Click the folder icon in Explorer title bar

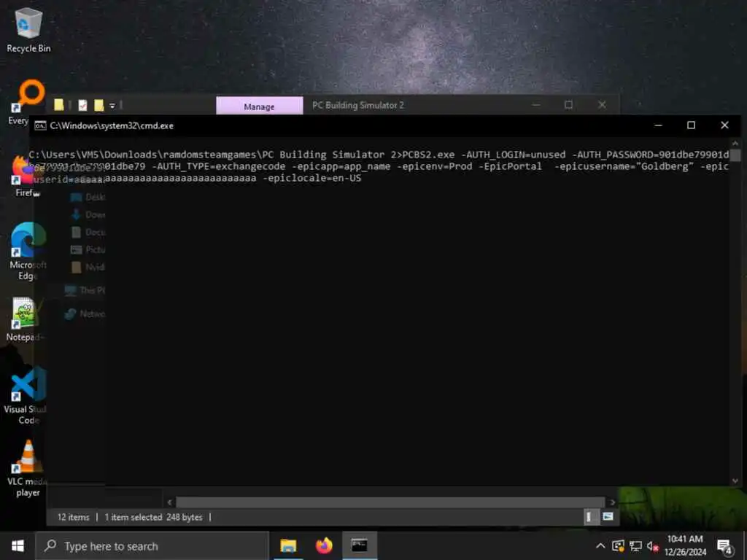pyautogui.click(x=58, y=105)
